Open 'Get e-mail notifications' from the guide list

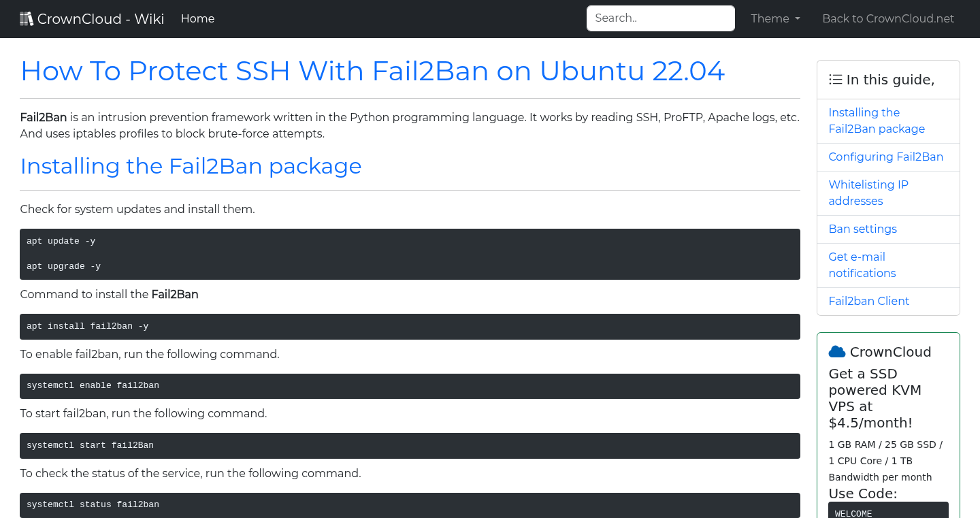[x=862, y=265]
